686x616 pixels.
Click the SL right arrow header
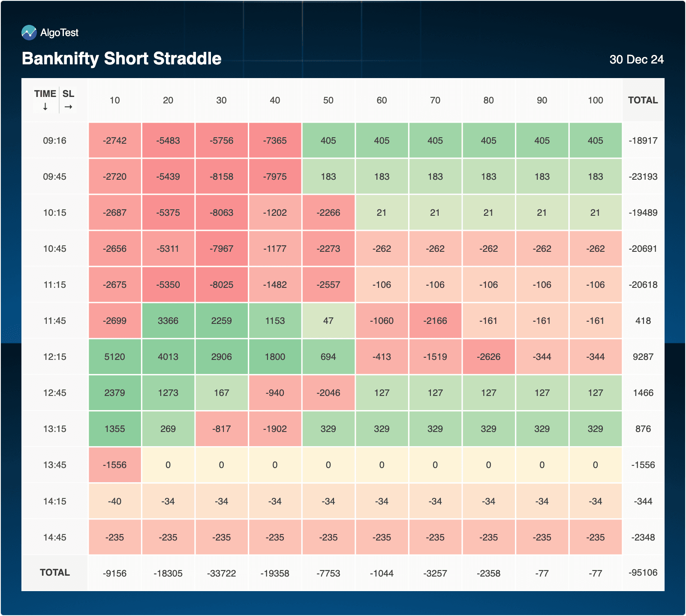(x=68, y=100)
